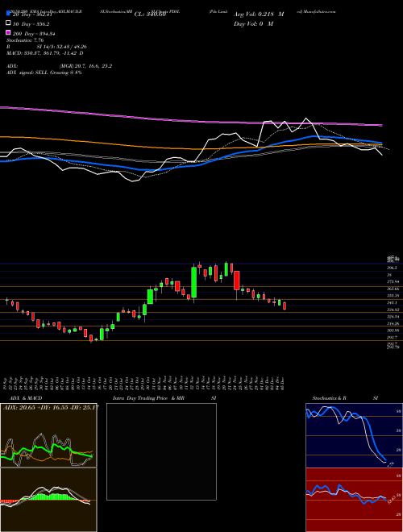Click the large red candle after the peak
403x532 pixels.
click(x=237, y=281)
